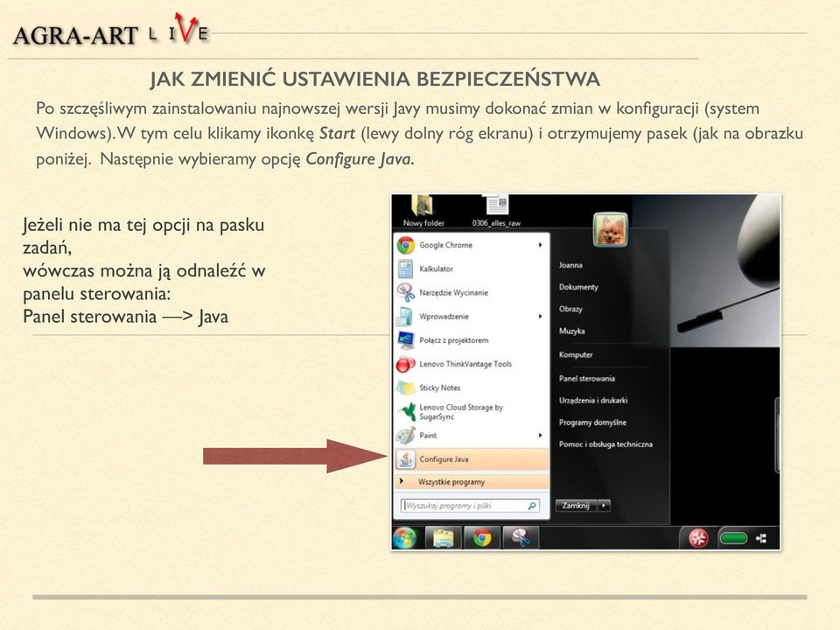Click Sticky Notes label text

tap(440, 388)
